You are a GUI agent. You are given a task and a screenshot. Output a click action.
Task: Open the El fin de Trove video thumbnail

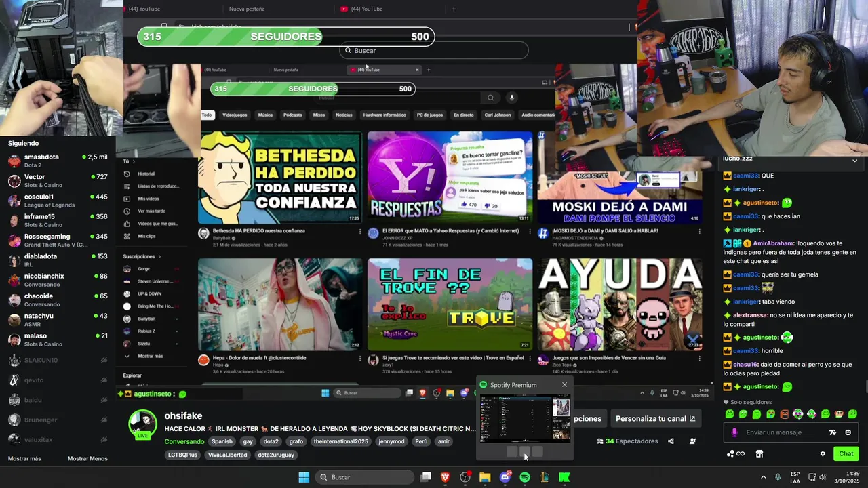[x=450, y=304]
